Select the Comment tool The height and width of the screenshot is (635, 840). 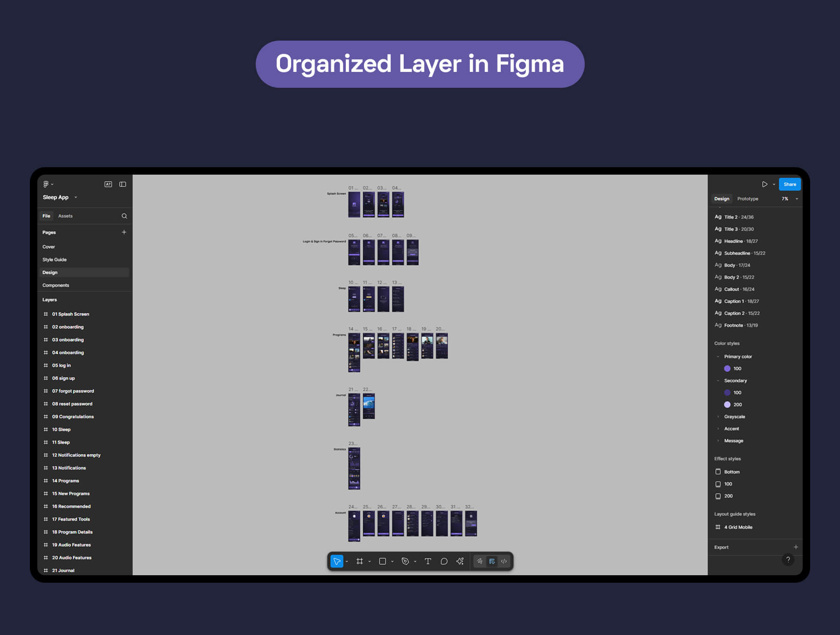[x=444, y=561]
